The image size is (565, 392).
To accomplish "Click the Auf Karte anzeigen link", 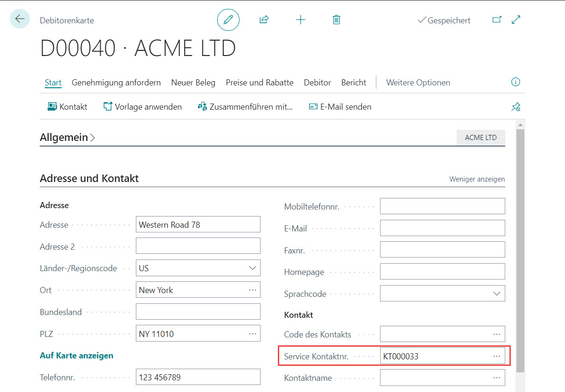I will pos(77,356).
